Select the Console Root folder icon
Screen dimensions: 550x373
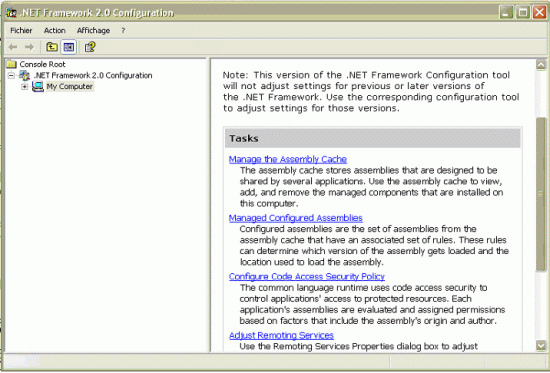12,64
